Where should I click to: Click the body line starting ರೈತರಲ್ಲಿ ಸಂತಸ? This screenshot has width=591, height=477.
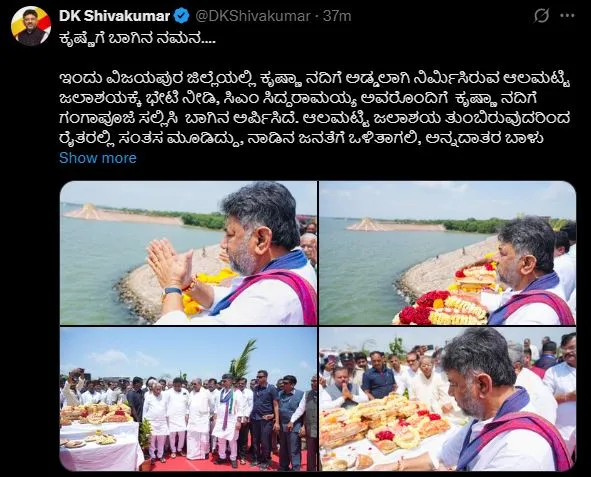301,138
